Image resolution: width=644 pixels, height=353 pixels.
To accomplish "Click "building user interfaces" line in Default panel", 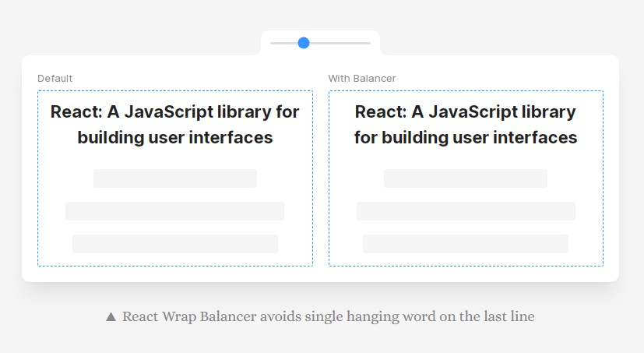I will [x=175, y=138].
